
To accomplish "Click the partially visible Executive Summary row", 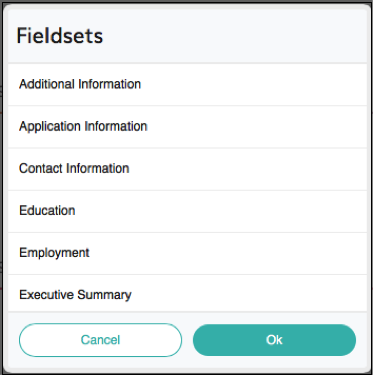I will 187,293.
